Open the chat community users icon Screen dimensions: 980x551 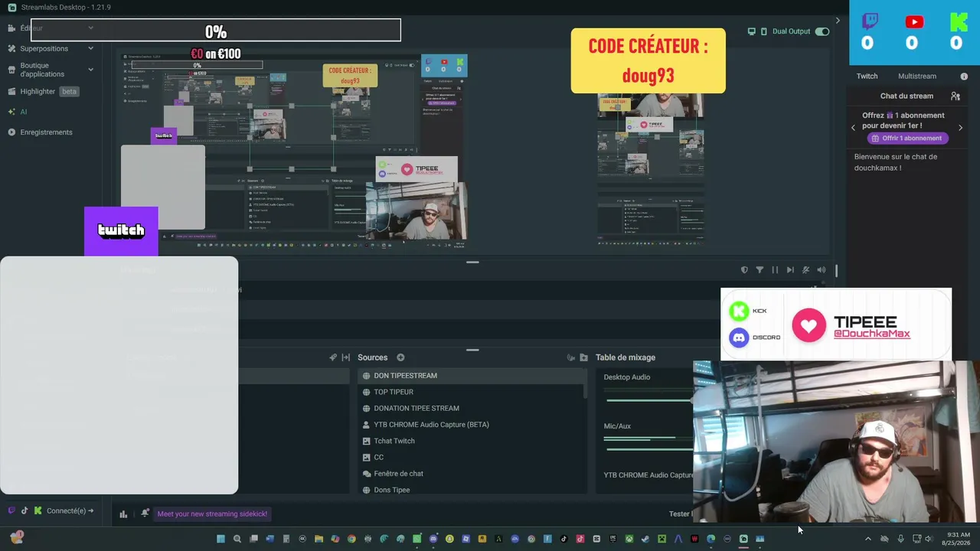coord(955,96)
